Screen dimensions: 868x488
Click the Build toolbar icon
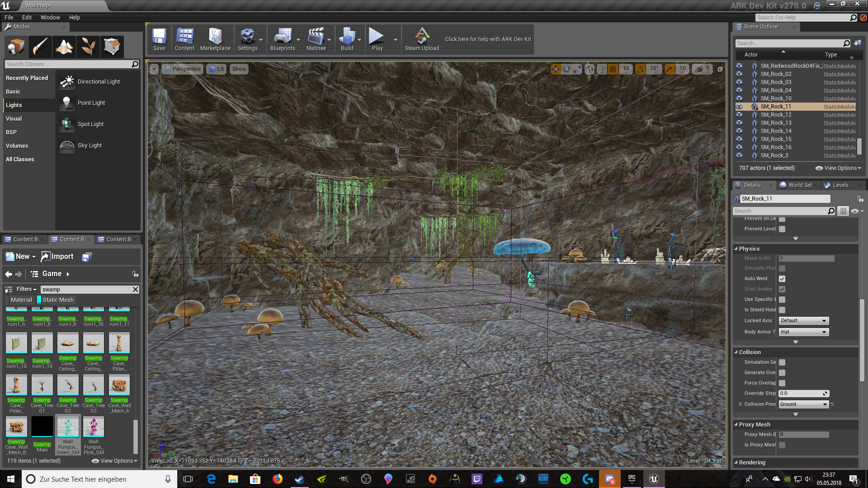(347, 39)
